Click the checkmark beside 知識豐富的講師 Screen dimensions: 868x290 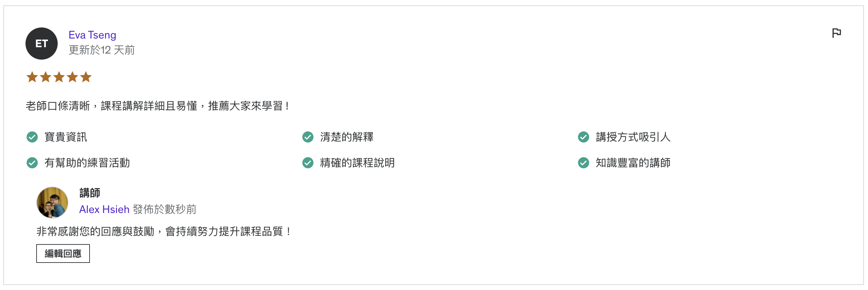point(583,163)
